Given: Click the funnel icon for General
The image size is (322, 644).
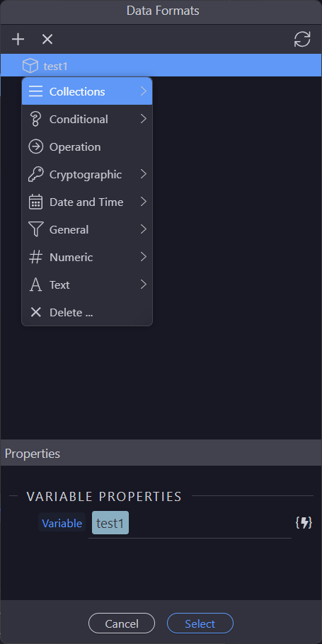Looking at the screenshot, I should tap(35, 229).
